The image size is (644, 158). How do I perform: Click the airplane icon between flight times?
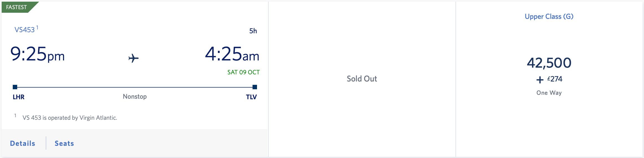point(133,58)
